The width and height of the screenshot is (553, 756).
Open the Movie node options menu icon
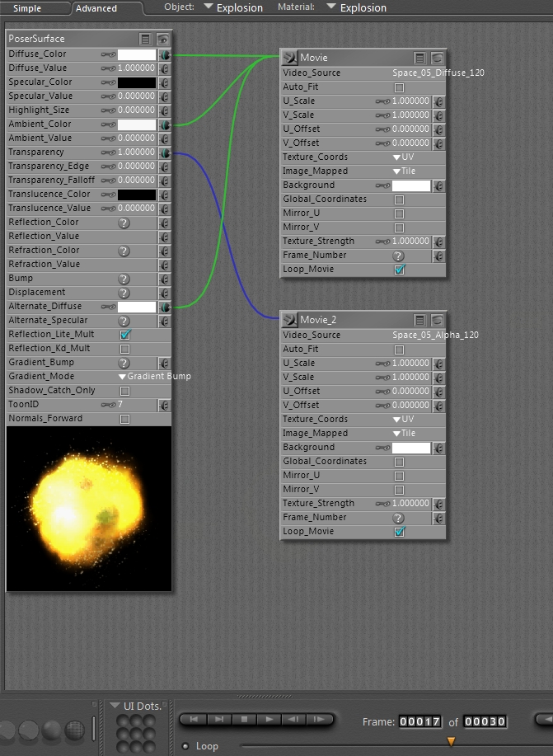420,58
